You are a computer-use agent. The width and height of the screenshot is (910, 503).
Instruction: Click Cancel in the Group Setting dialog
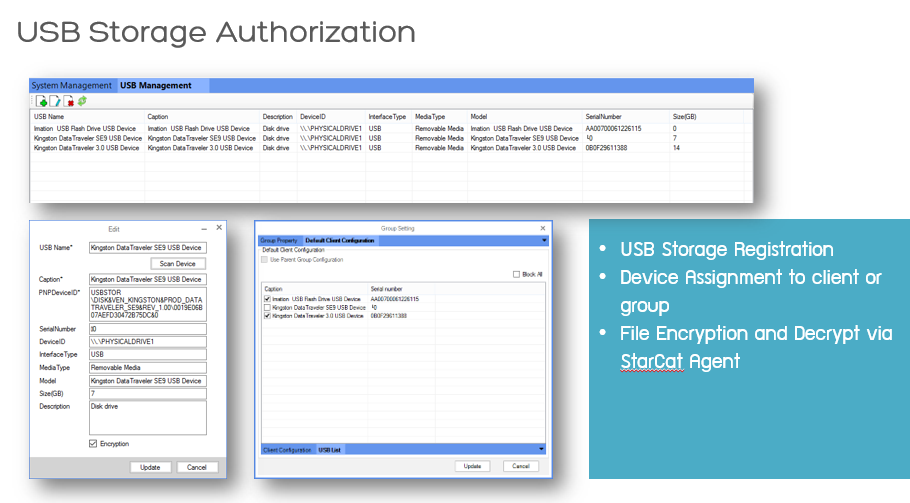tap(521, 466)
